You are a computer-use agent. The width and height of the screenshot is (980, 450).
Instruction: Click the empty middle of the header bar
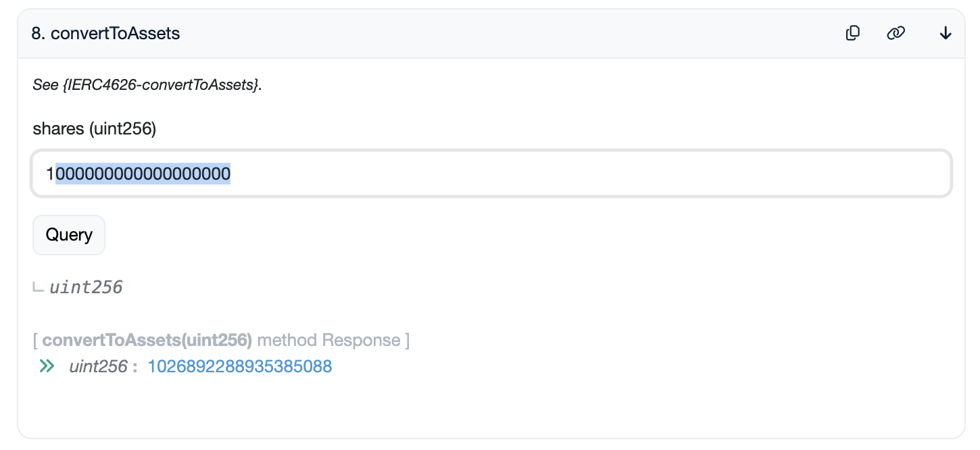pos(507,33)
